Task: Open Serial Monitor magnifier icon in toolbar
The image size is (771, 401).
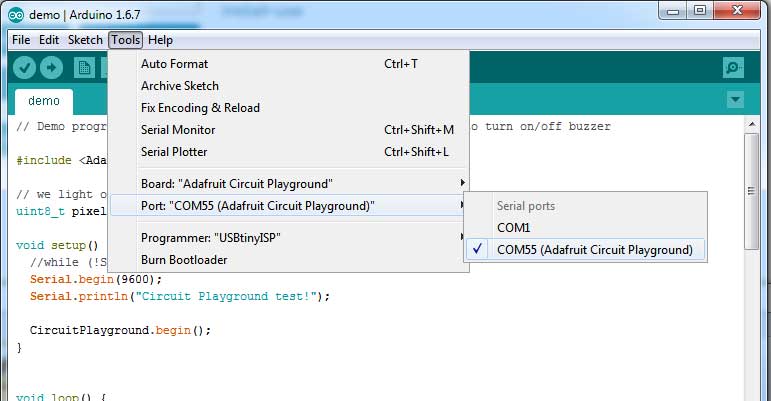Action: click(x=734, y=68)
